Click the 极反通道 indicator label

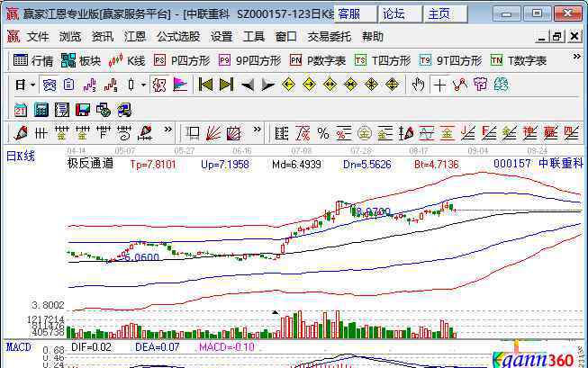coord(90,164)
